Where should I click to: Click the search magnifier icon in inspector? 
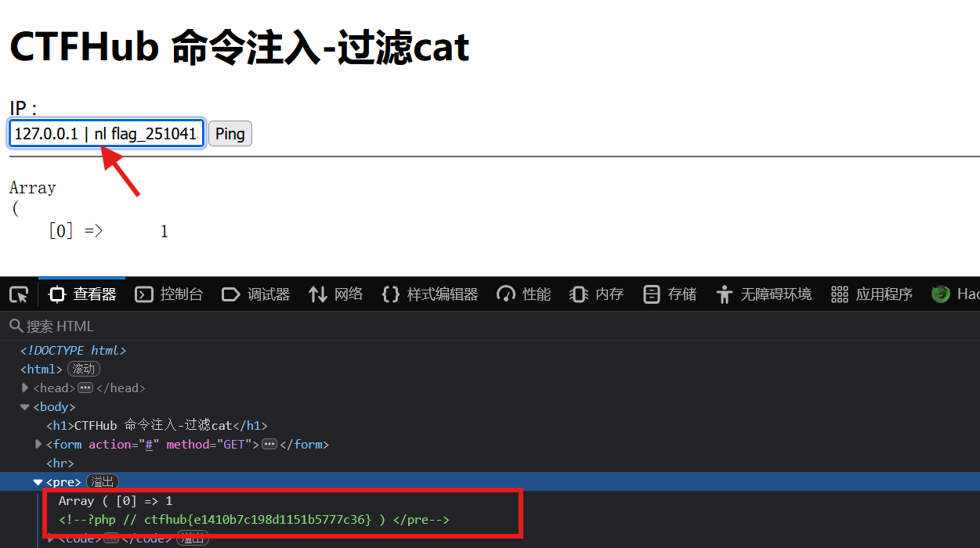pyautogui.click(x=16, y=326)
